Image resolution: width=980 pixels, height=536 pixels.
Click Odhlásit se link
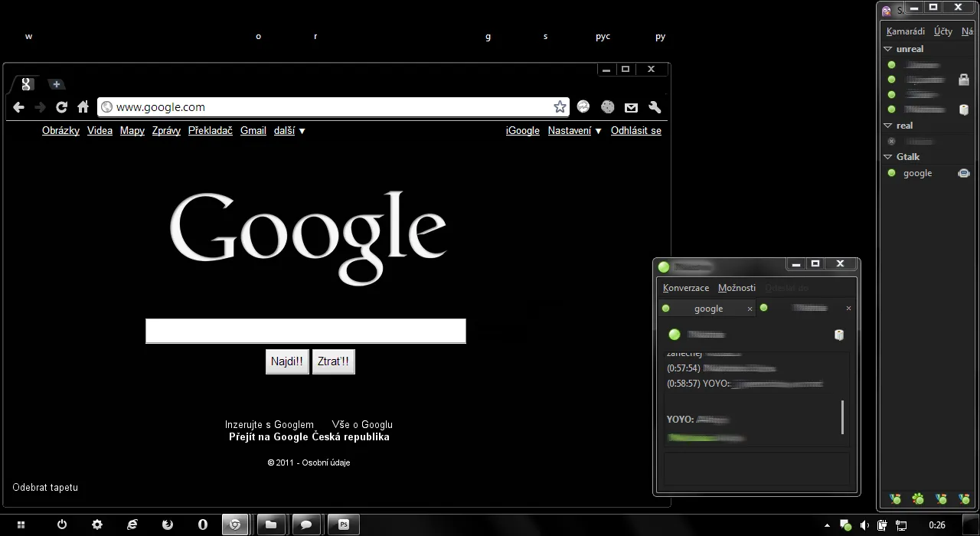pos(636,131)
